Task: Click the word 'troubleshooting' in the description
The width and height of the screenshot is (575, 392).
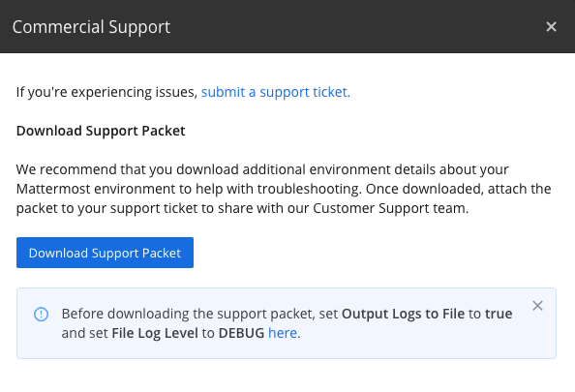Action: click(x=309, y=189)
